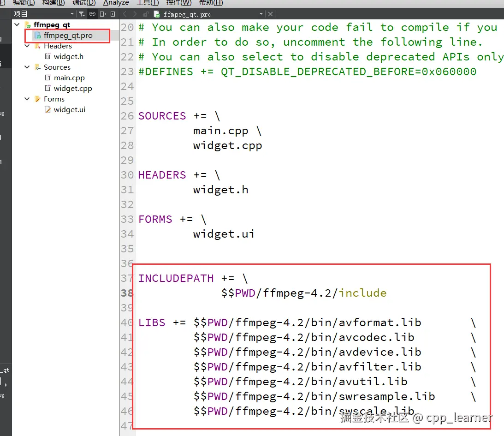Click widget.h text on line 31
The image size is (504, 436).
220,190
